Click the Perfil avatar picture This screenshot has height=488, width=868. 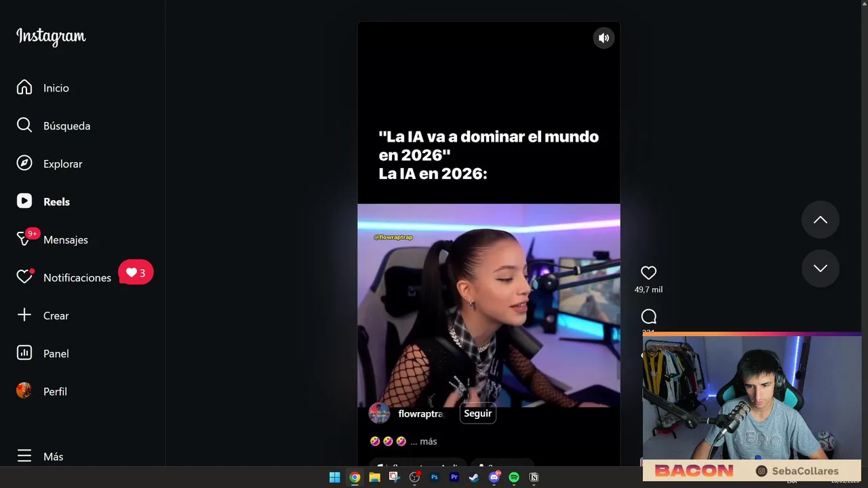click(24, 391)
